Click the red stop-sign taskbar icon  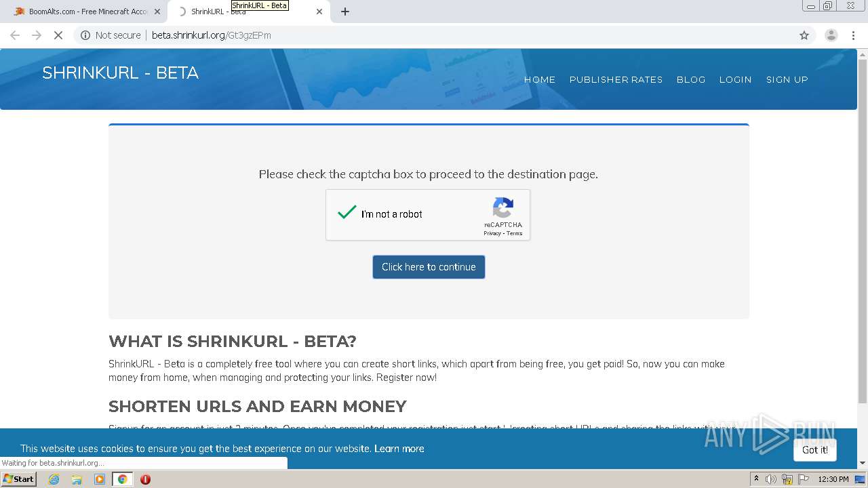pos(145,479)
